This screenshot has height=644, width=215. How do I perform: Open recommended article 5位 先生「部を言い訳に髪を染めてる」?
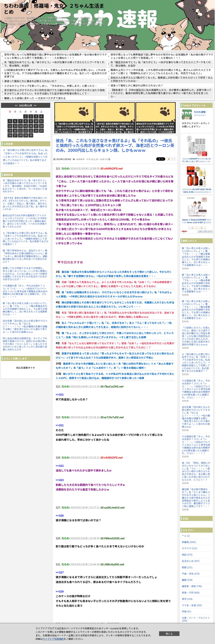pos(115,315)
